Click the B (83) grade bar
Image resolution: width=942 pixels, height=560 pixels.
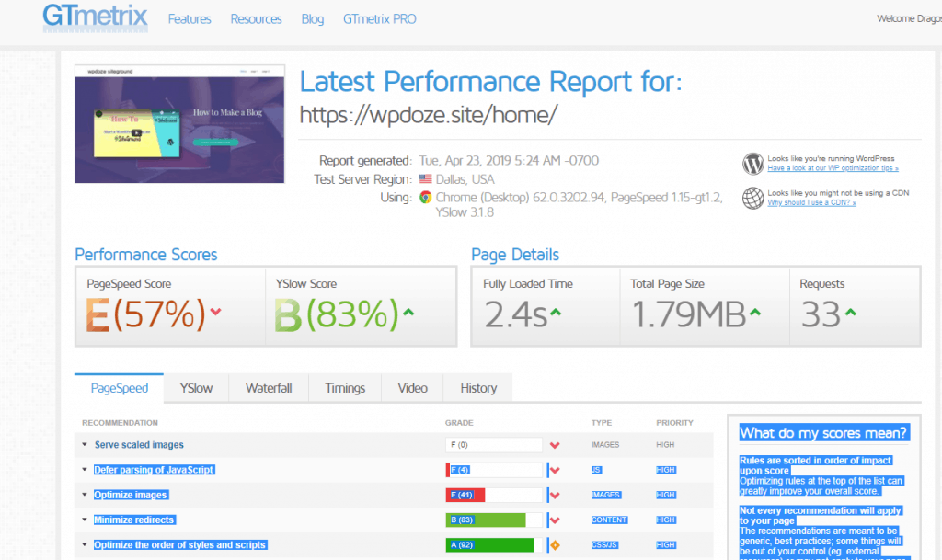pyautogui.click(x=494, y=520)
